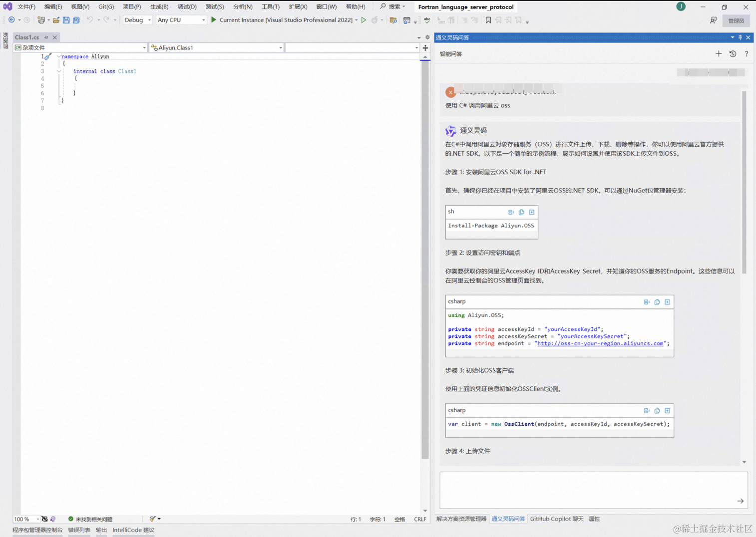
Task: Click the split editor plus icon
Action: tap(425, 48)
